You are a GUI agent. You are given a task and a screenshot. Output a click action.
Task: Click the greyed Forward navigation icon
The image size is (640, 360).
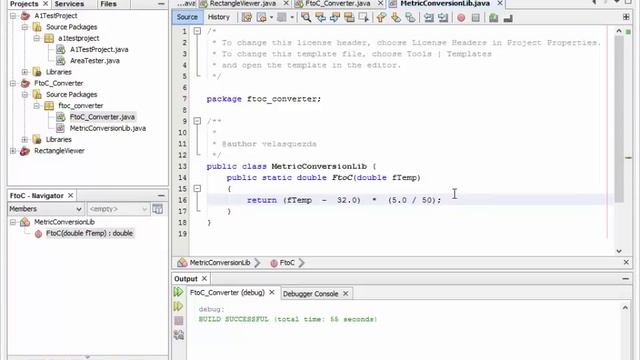(x=282, y=18)
